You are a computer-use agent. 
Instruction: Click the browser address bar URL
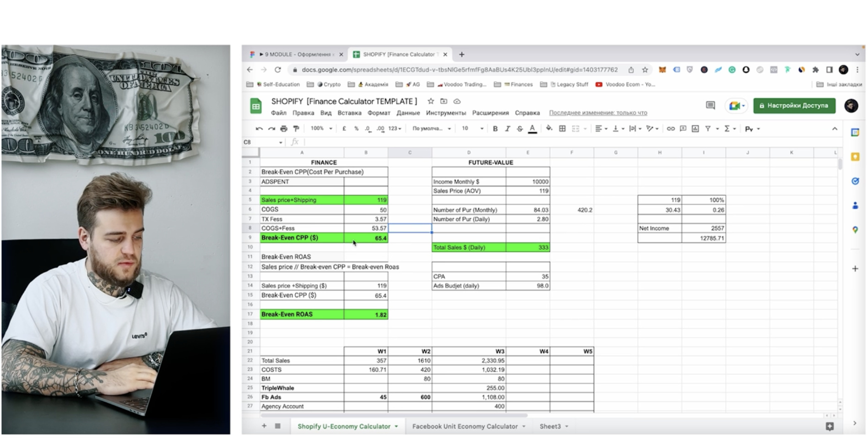tap(460, 70)
